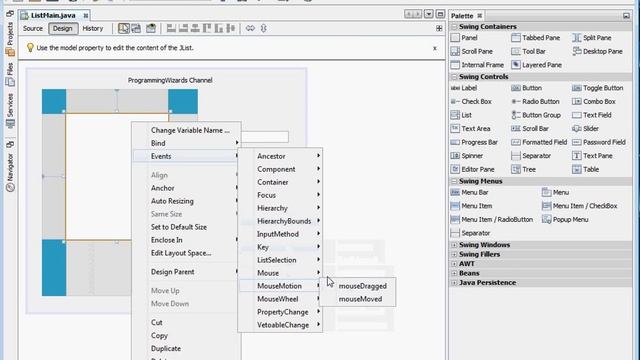This screenshot has height=360, width=640.
Task: Select the Internal Frame component
Action: (x=477, y=65)
